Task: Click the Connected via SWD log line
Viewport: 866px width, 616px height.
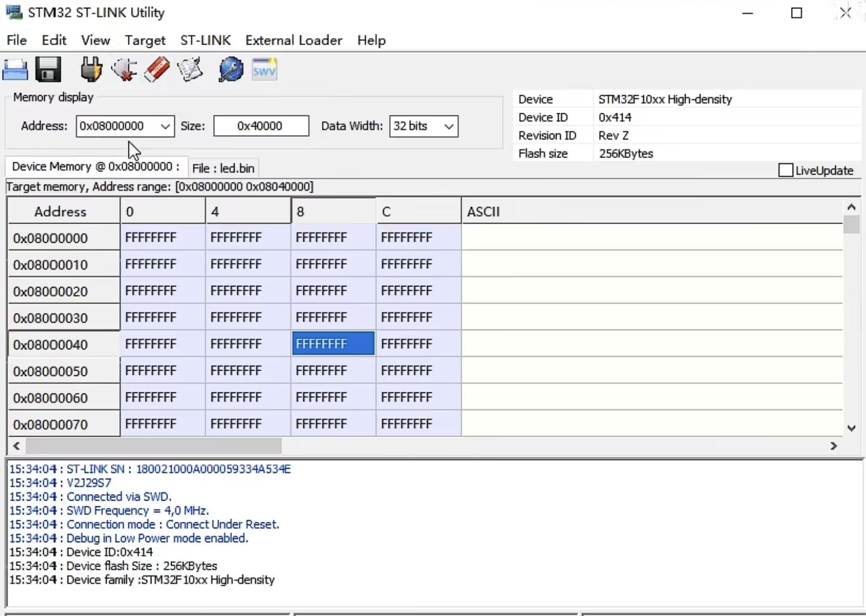Action: (x=90, y=496)
